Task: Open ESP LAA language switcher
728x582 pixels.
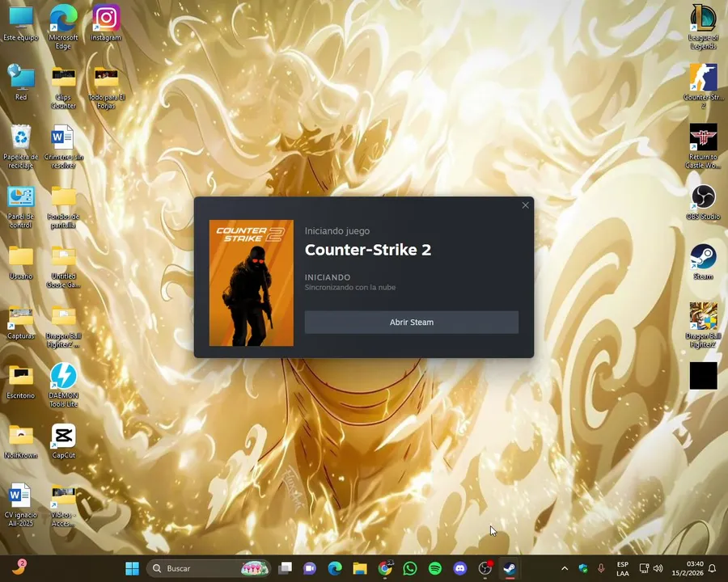Action: (x=623, y=568)
